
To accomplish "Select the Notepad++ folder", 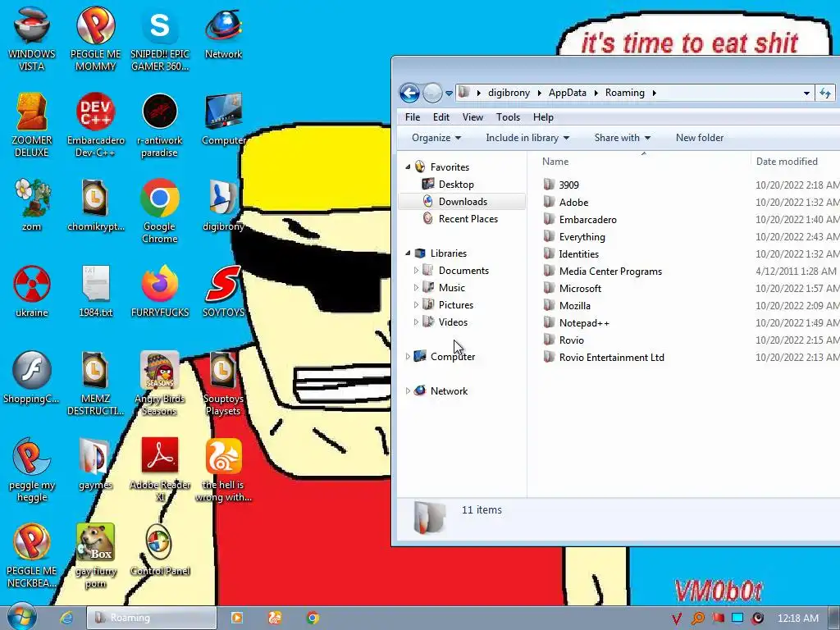I will (x=584, y=323).
